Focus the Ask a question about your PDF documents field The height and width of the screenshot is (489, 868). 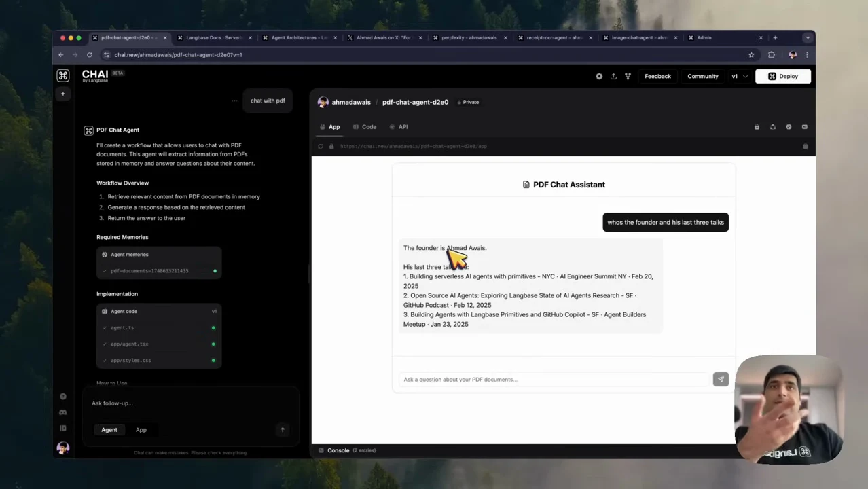pyautogui.click(x=554, y=380)
